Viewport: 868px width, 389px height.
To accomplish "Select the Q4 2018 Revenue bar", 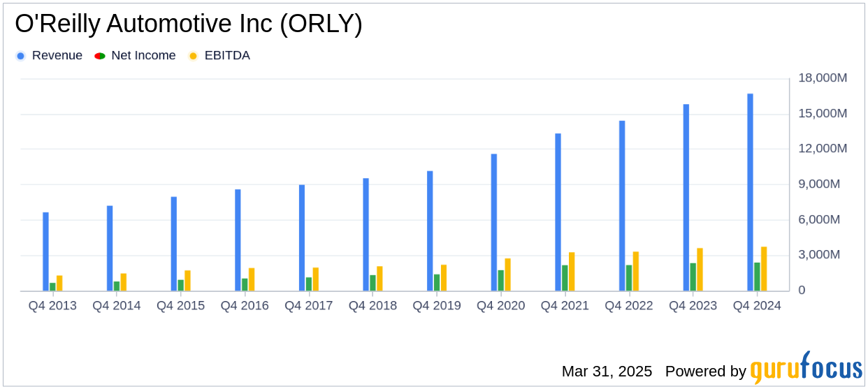I will tap(366, 235).
